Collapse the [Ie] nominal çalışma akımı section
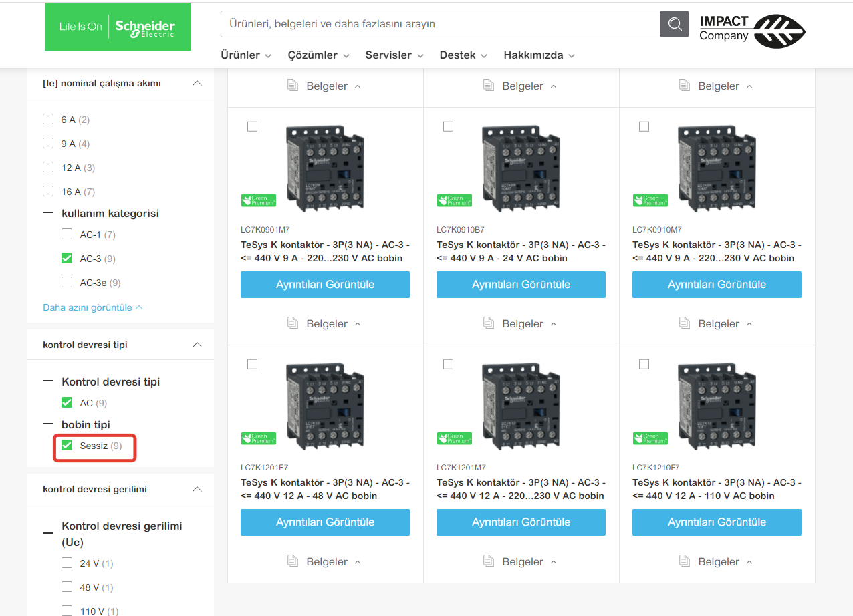Screen dimensions: 853x616 [197, 83]
